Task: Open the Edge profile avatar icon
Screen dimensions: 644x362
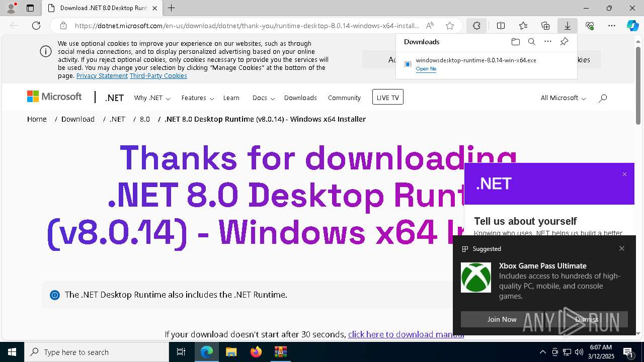Action: 11,8
